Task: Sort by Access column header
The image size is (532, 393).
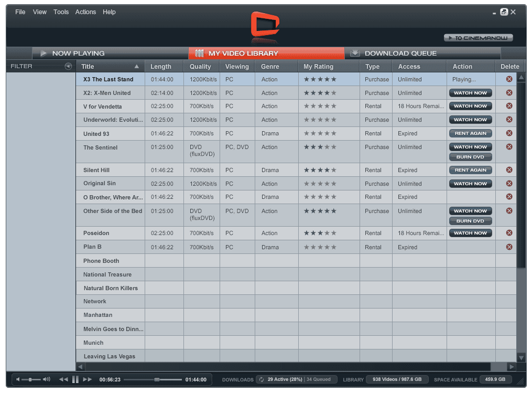Action: tap(419, 67)
